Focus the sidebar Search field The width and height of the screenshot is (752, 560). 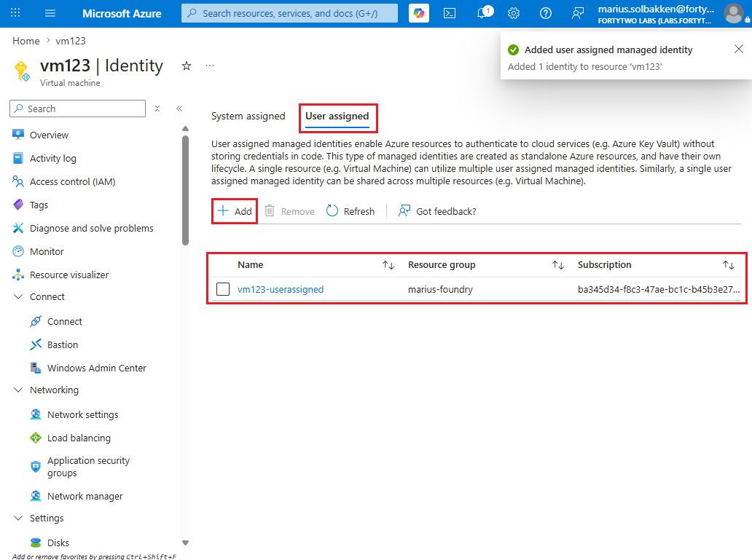pyautogui.click(x=78, y=109)
